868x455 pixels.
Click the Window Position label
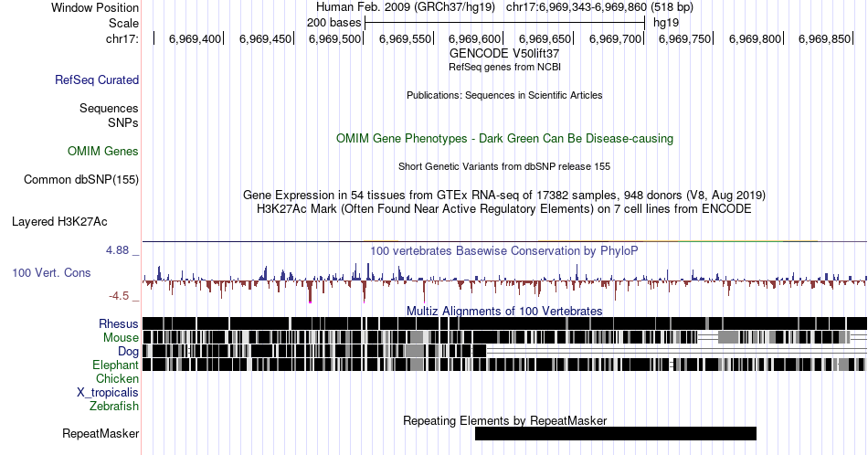pos(95,7)
